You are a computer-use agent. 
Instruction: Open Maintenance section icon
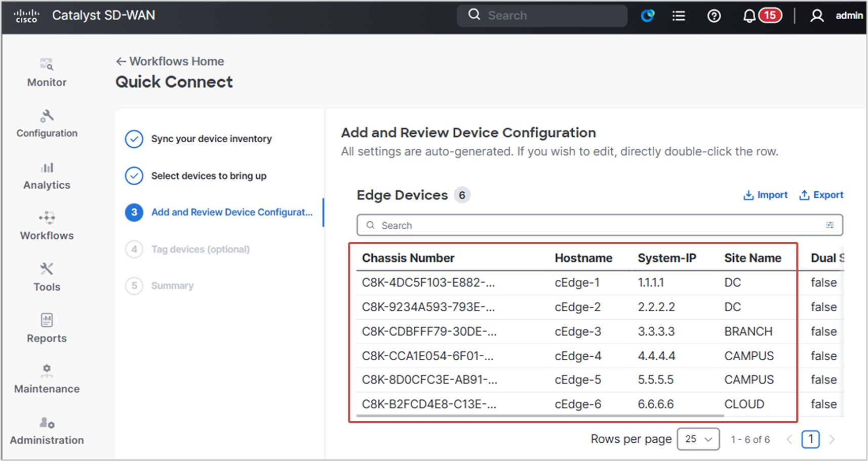coord(47,371)
